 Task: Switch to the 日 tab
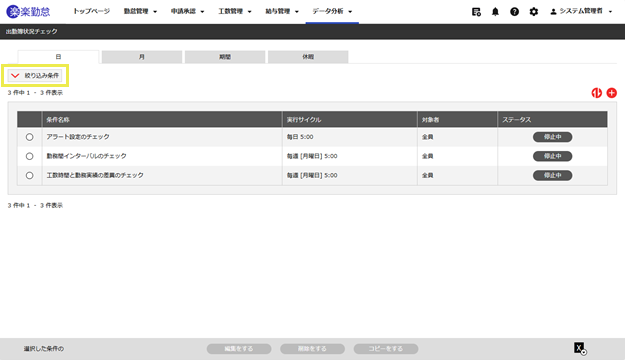tap(58, 57)
